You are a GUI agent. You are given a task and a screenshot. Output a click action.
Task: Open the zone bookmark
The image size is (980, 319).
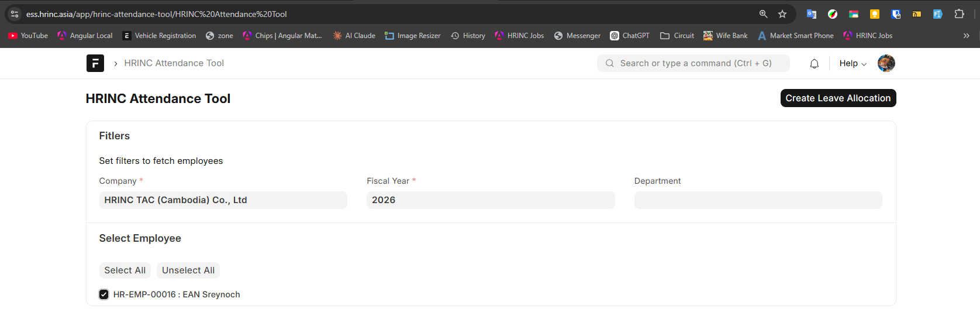tap(219, 36)
